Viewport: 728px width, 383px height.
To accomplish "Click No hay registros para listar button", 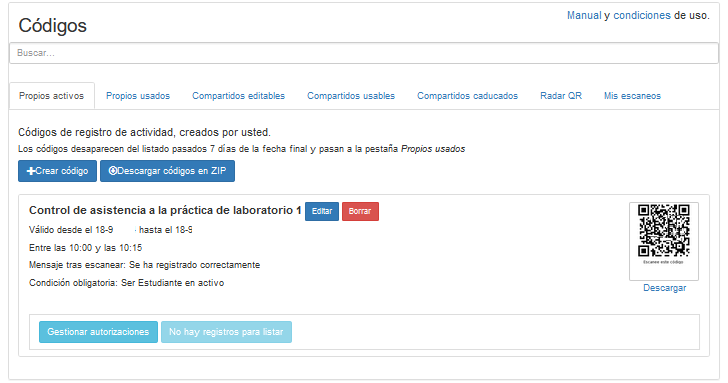I will point(227,332).
